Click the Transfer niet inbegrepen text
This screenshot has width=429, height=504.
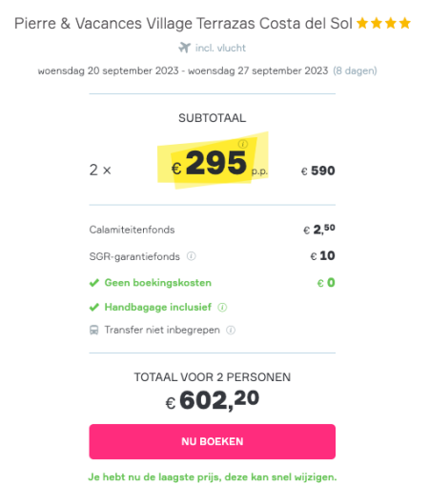[x=162, y=330]
